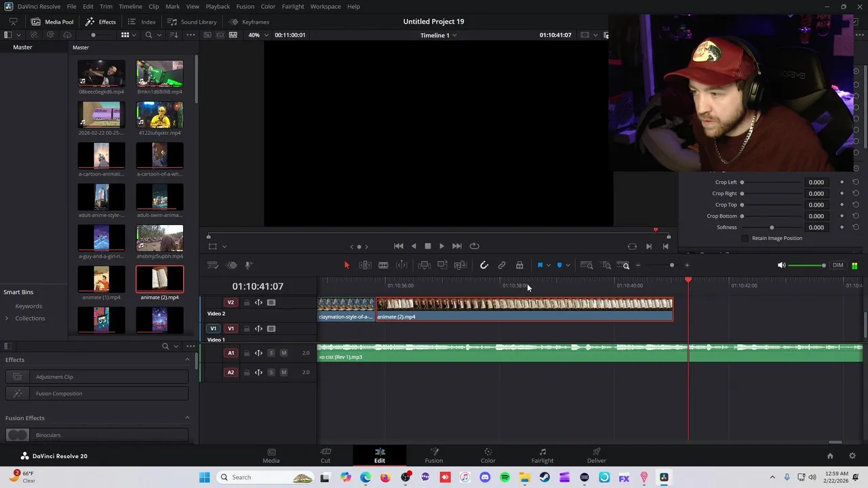Screen dimensions: 868x488
Task: Lock the Video 2 track
Action: coord(247,303)
